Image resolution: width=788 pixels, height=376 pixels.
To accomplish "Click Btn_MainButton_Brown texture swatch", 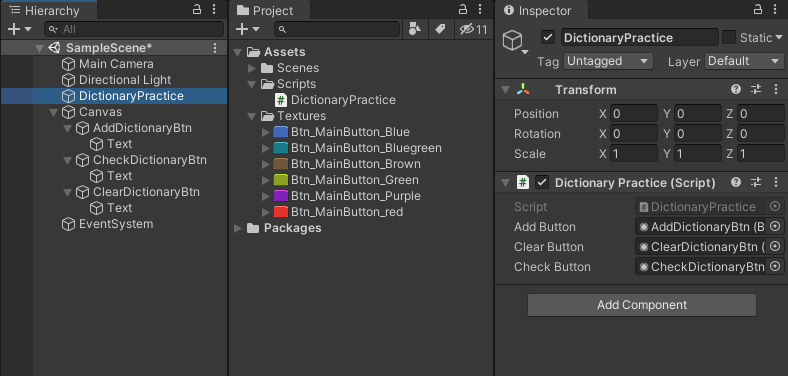I will [281, 164].
